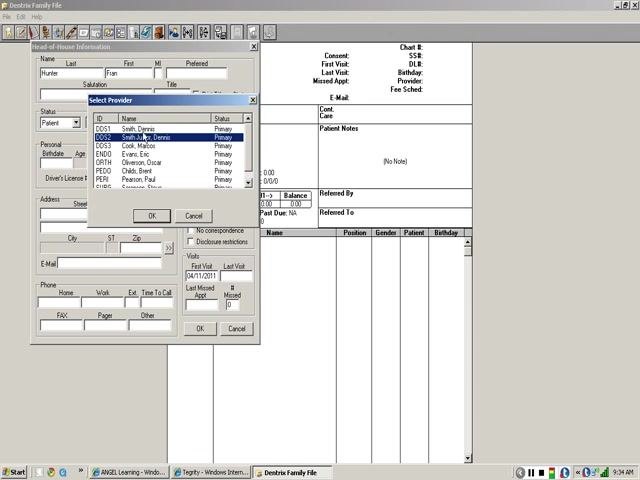Expand the quick launch » chevron
The image size is (640, 480).
(81, 471)
